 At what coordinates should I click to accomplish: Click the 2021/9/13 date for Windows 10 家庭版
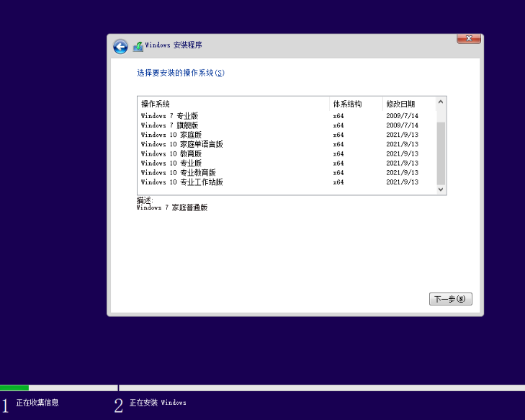(402, 135)
